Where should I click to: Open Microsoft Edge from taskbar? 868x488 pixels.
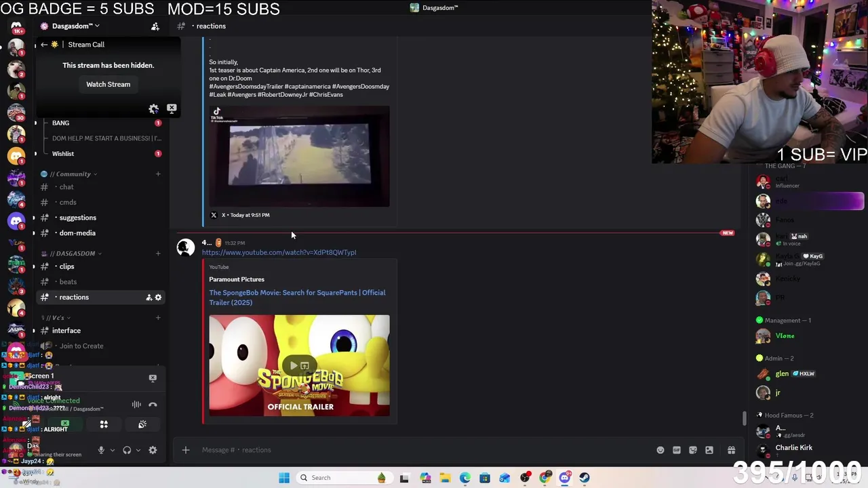465,478
